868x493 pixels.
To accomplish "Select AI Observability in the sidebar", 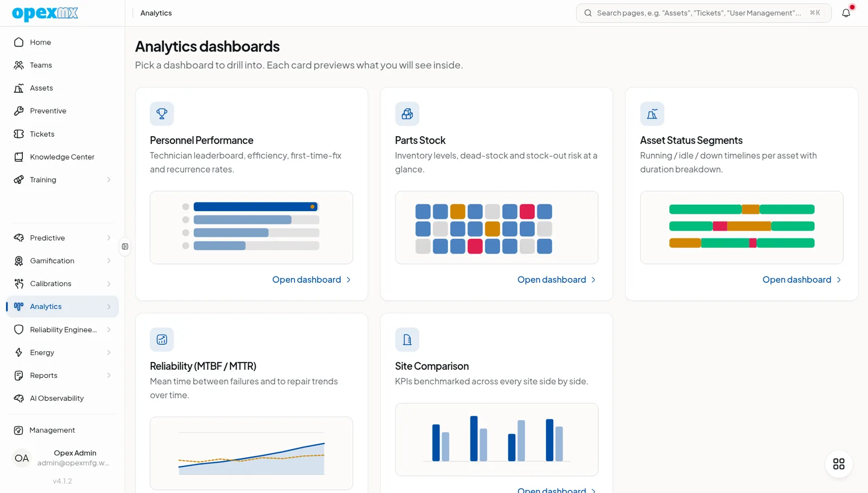I will (x=62, y=398).
